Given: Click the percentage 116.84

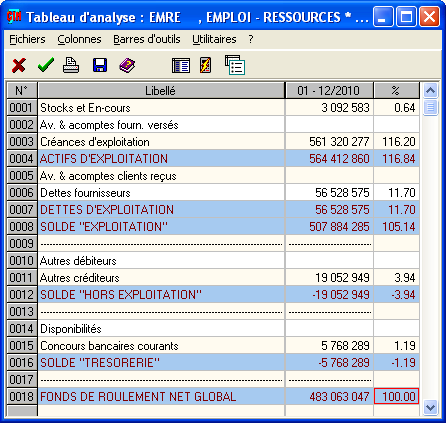Looking at the screenshot, I should pos(399,159).
